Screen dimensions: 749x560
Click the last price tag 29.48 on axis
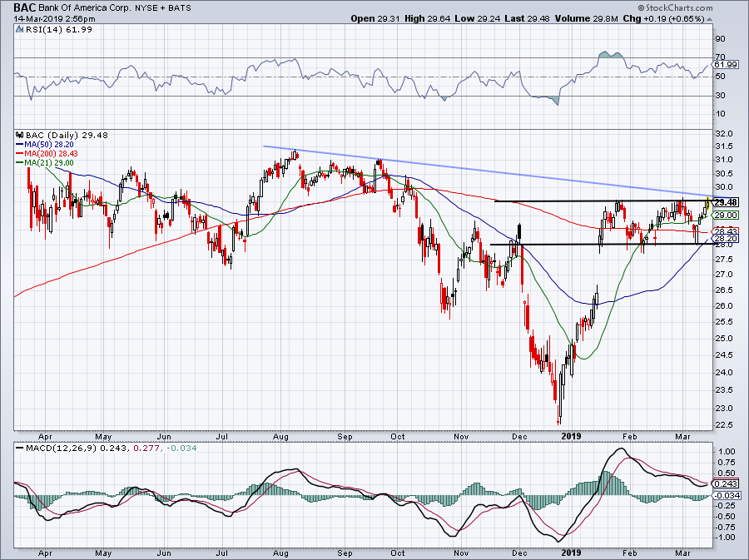tap(726, 202)
